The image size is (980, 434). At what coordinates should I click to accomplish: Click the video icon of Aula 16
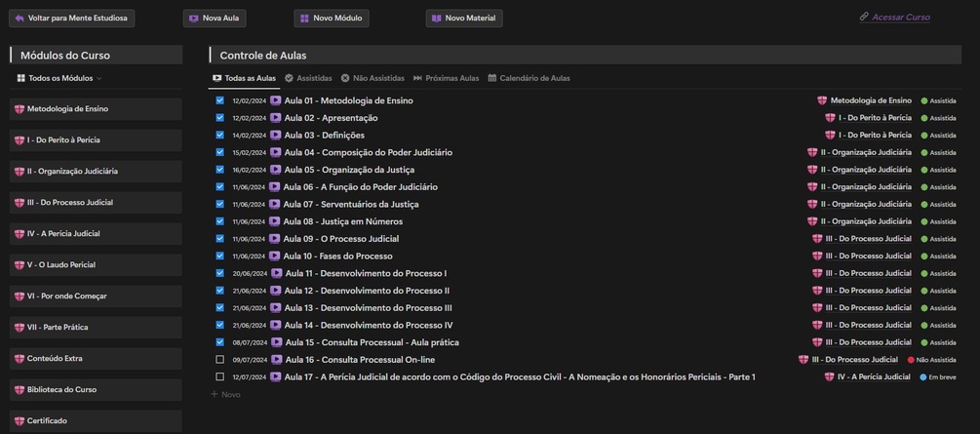276,360
